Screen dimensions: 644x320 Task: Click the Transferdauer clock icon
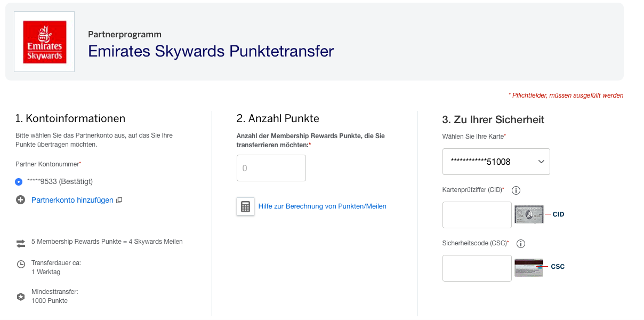pos(21,264)
